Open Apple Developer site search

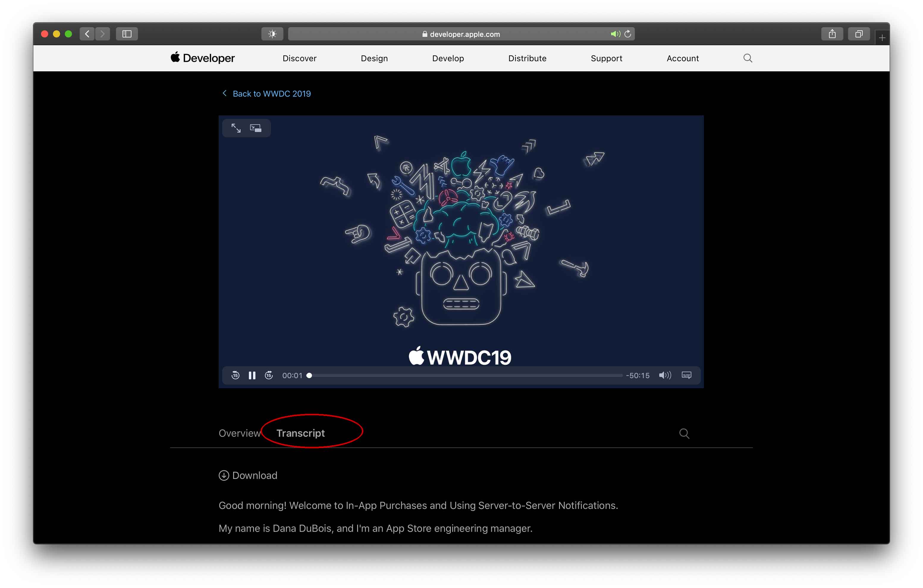(748, 58)
